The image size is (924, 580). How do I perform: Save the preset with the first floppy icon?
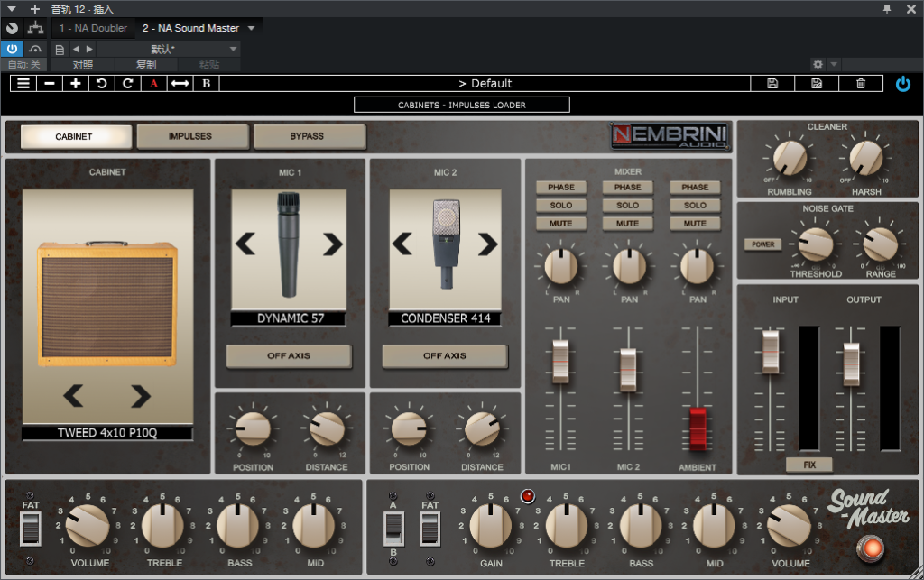[x=772, y=84]
